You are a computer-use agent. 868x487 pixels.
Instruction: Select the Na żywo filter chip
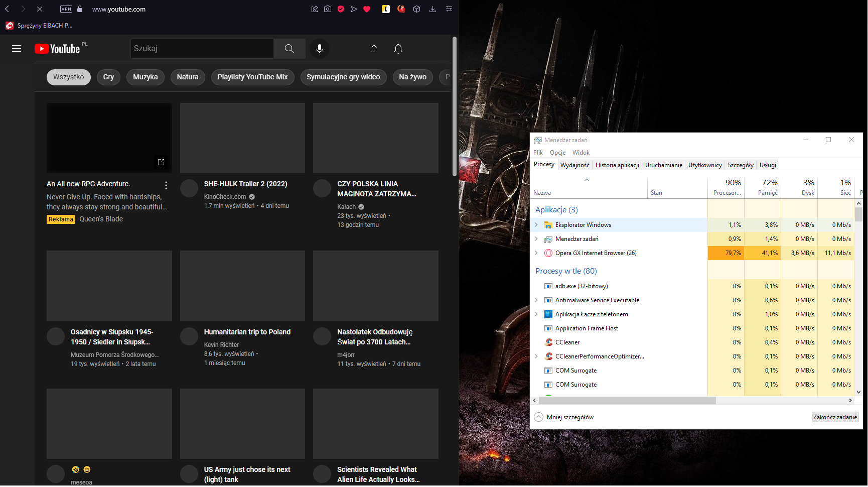413,77
